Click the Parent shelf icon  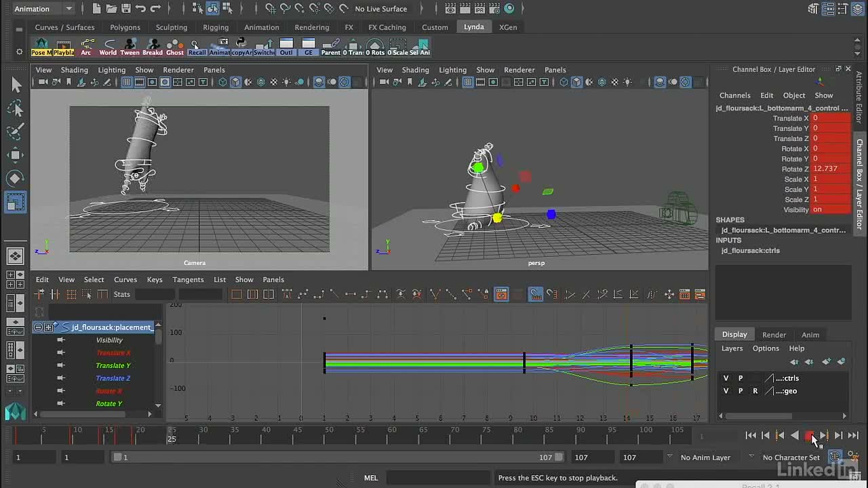tap(331, 47)
